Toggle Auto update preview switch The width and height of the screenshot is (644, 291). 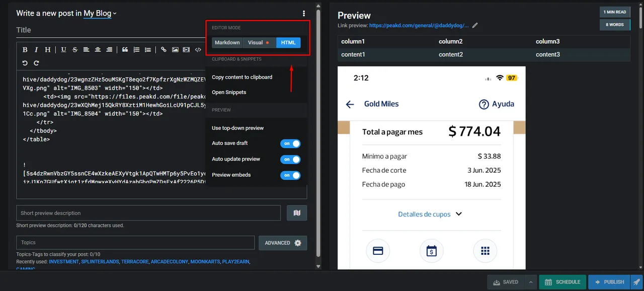click(x=291, y=159)
